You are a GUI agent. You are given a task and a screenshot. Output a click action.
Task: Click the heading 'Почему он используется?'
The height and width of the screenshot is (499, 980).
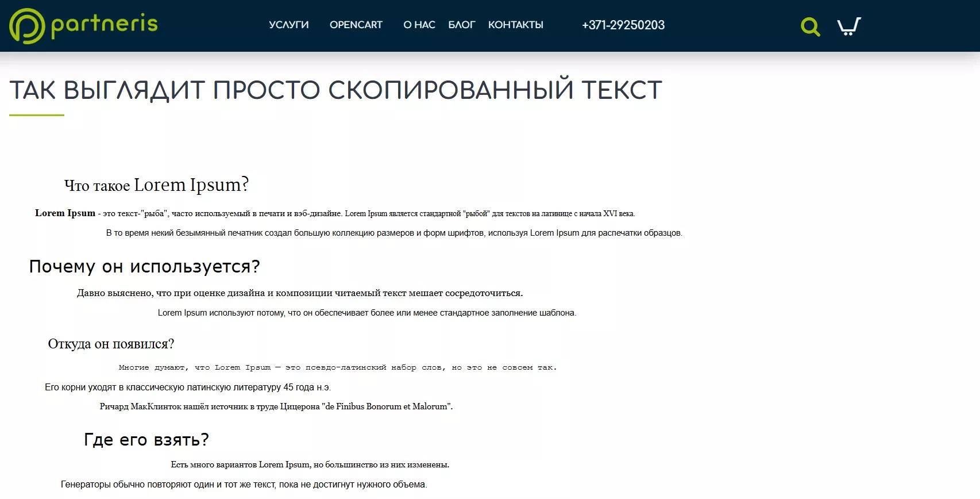[144, 266]
